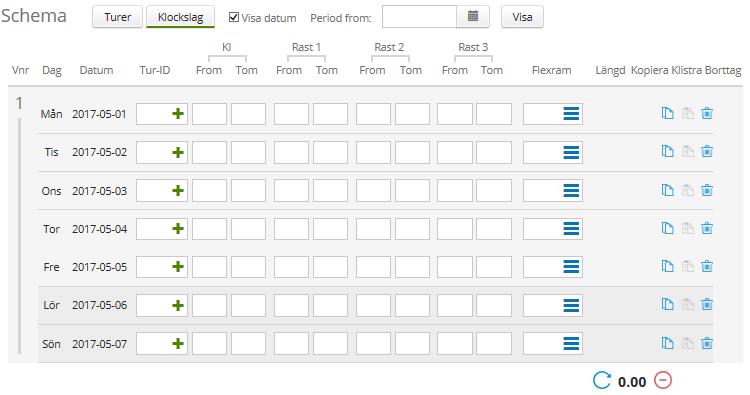Screen dimensions: 750x395
Task: Click the red minus circle icon
Action: pos(663,381)
